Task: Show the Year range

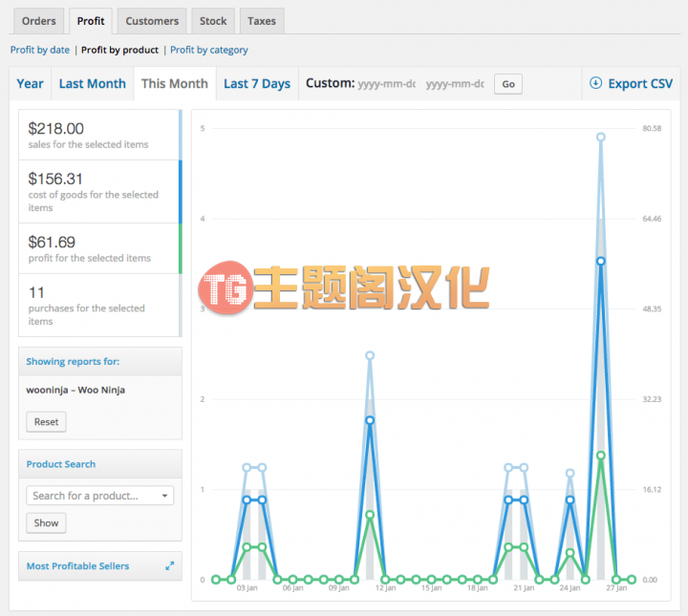Action: coord(31,84)
